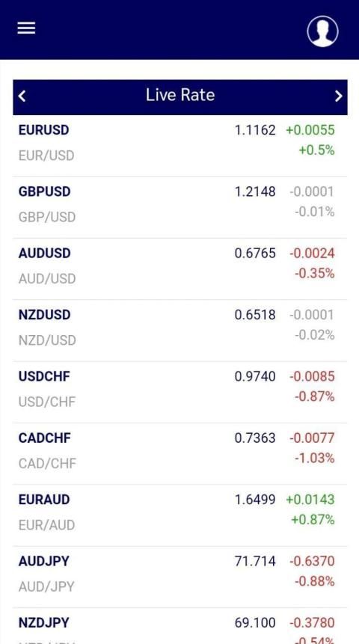Image resolution: width=359 pixels, height=644 pixels.
Task: Select the USDCHF row
Action: coord(180,392)
